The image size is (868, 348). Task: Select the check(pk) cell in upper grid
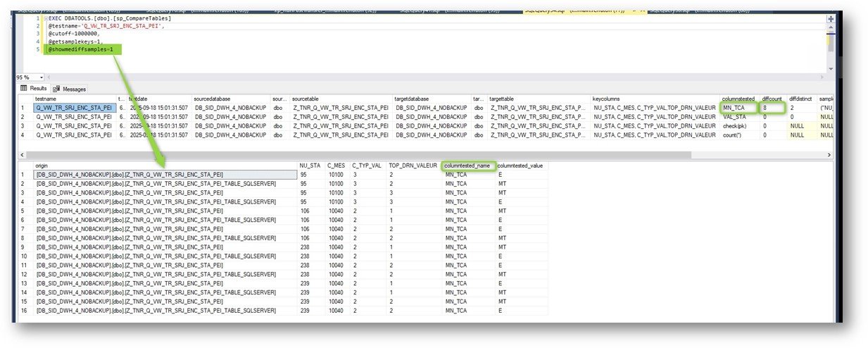741,125
